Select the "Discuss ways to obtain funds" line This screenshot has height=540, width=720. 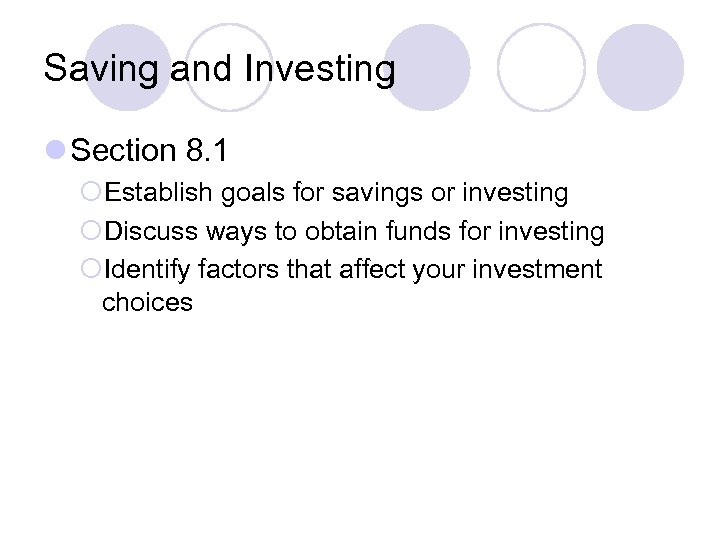[x=354, y=232]
